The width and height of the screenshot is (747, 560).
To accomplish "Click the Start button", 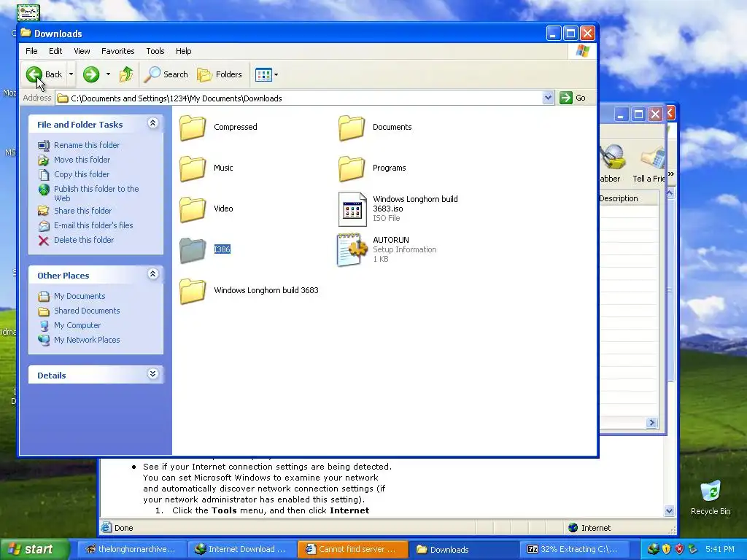I will point(34,549).
